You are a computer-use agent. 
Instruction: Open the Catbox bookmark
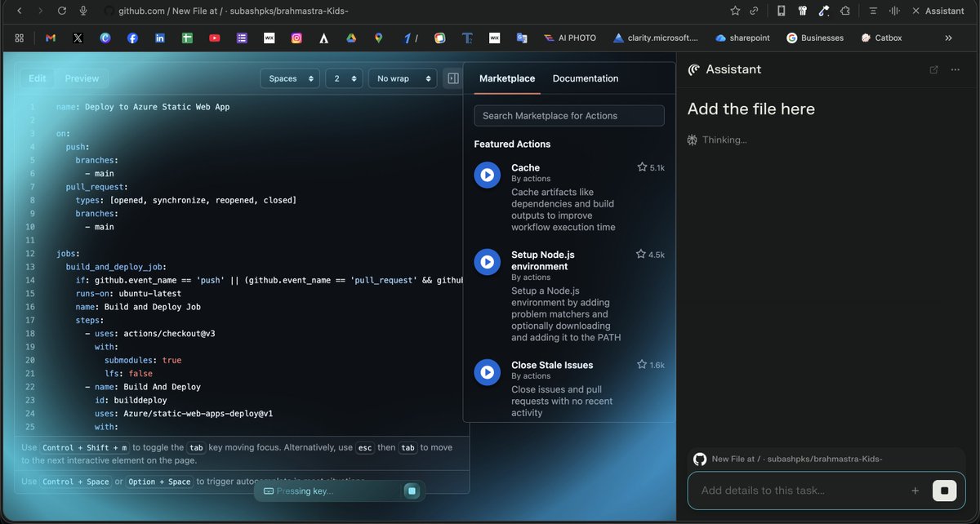[x=881, y=38]
